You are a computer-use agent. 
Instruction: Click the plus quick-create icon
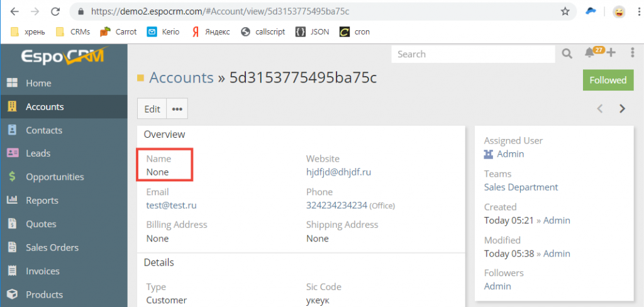[611, 53]
